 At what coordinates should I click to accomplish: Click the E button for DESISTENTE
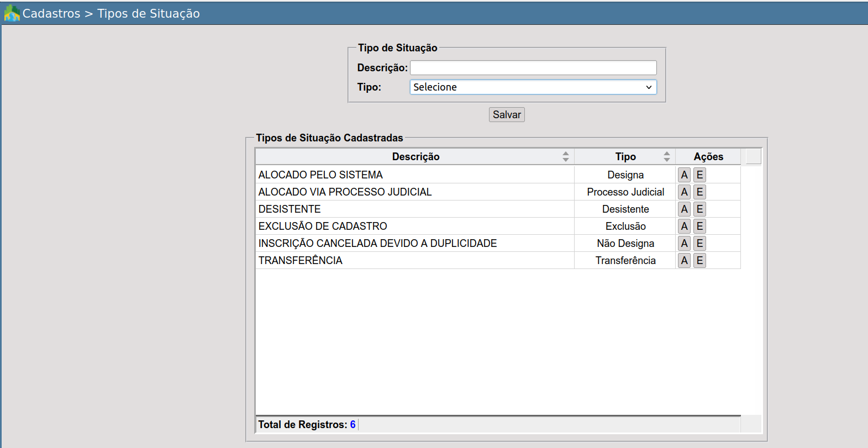pyautogui.click(x=699, y=209)
